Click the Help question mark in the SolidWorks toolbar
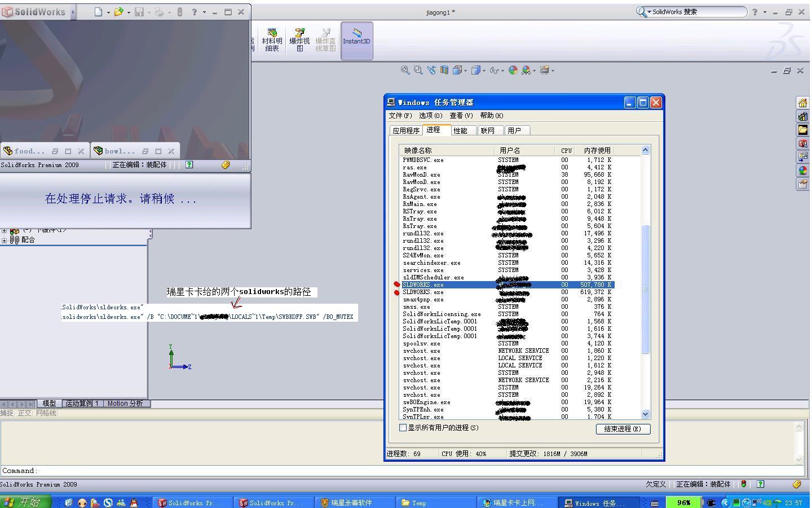812x508 pixels. click(194, 12)
